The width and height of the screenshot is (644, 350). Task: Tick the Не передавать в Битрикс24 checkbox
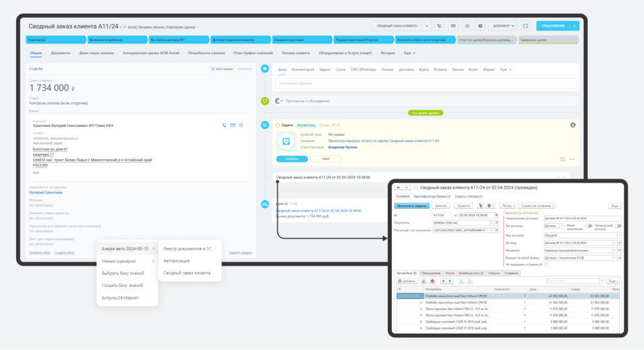pyautogui.click(x=546, y=265)
